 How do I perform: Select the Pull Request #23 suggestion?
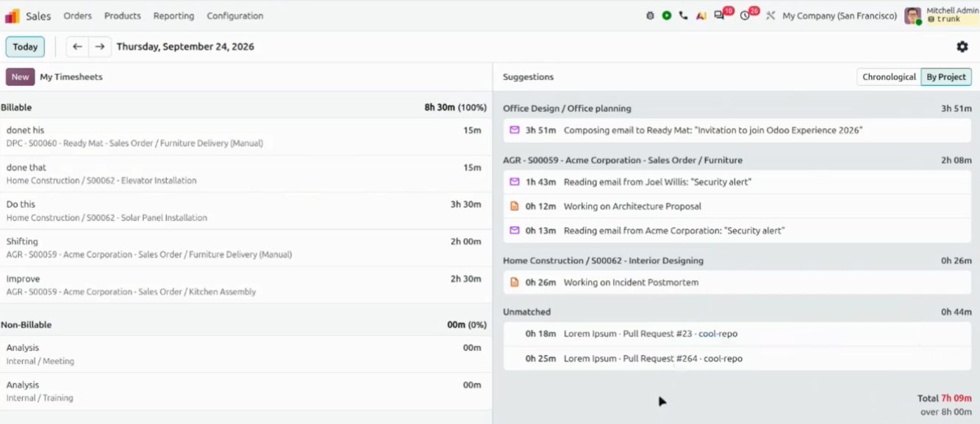[x=737, y=334]
